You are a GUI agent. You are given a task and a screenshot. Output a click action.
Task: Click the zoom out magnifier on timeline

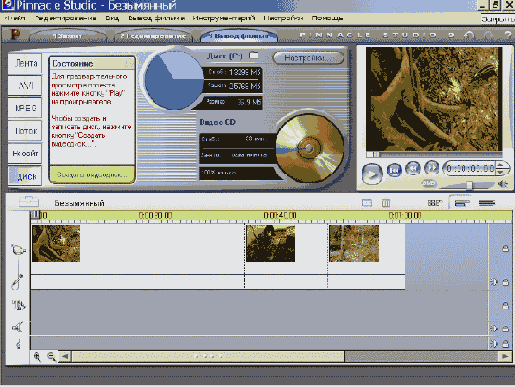[51, 356]
